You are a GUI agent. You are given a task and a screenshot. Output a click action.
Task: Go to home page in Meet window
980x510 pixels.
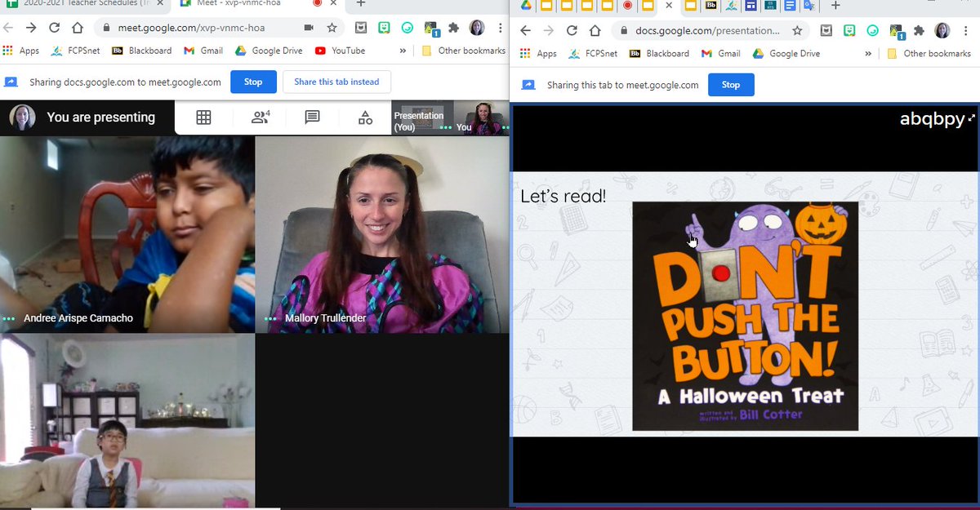[x=78, y=28]
